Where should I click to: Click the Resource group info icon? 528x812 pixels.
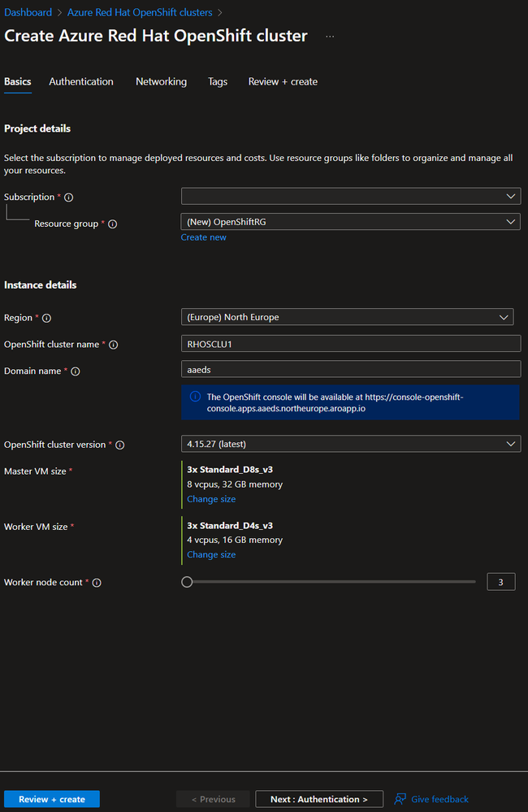coord(112,224)
